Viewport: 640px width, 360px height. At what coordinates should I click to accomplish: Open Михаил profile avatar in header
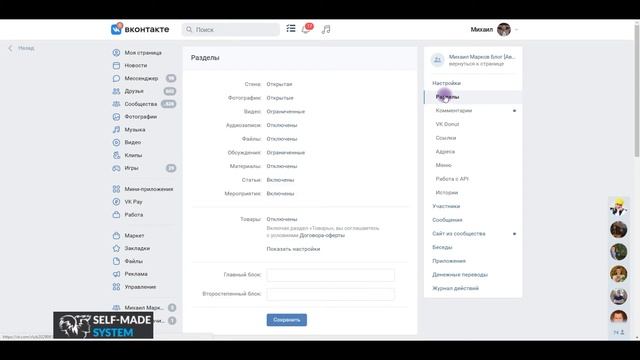(x=504, y=29)
